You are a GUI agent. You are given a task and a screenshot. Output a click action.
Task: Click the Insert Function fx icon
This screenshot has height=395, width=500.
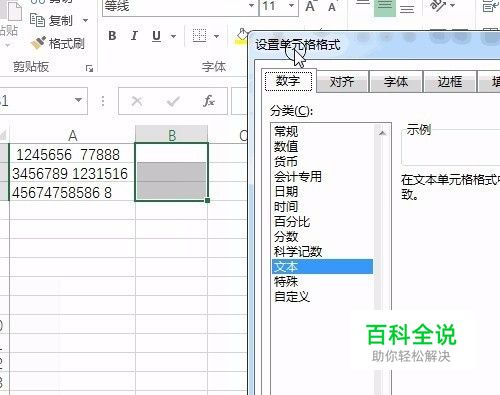pos(209,101)
